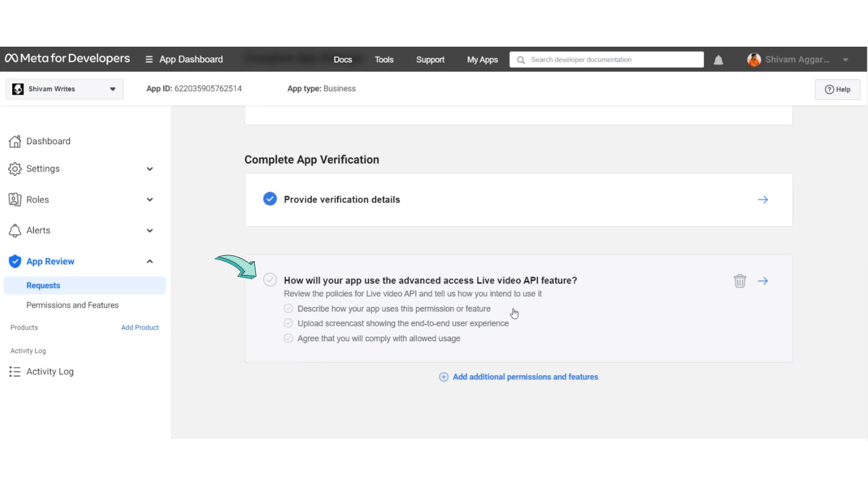Image resolution: width=868 pixels, height=488 pixels.
Task: Click the Help button
Action: pos(837,89)
